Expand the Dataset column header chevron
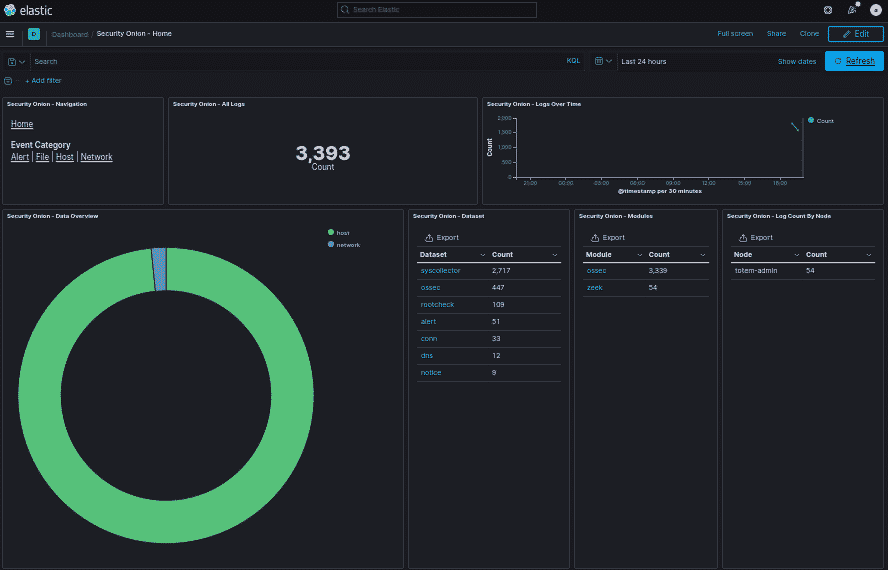 pos(483,255)
